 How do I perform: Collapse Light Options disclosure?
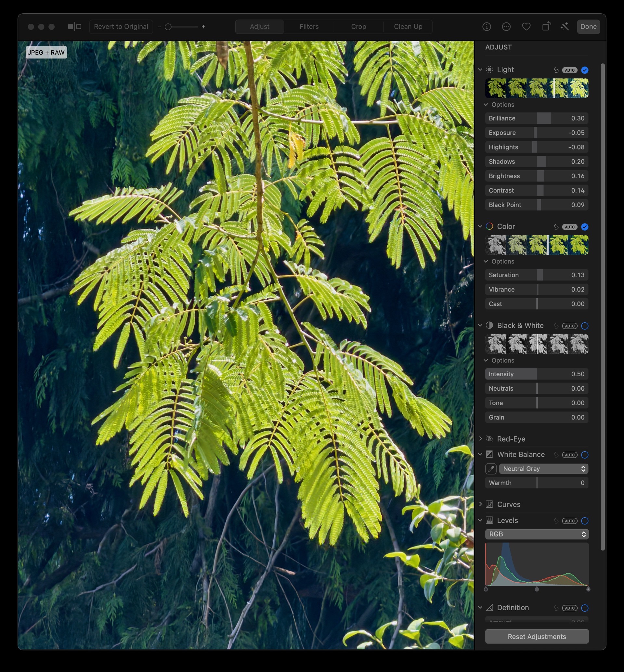[x=486, y=105]
